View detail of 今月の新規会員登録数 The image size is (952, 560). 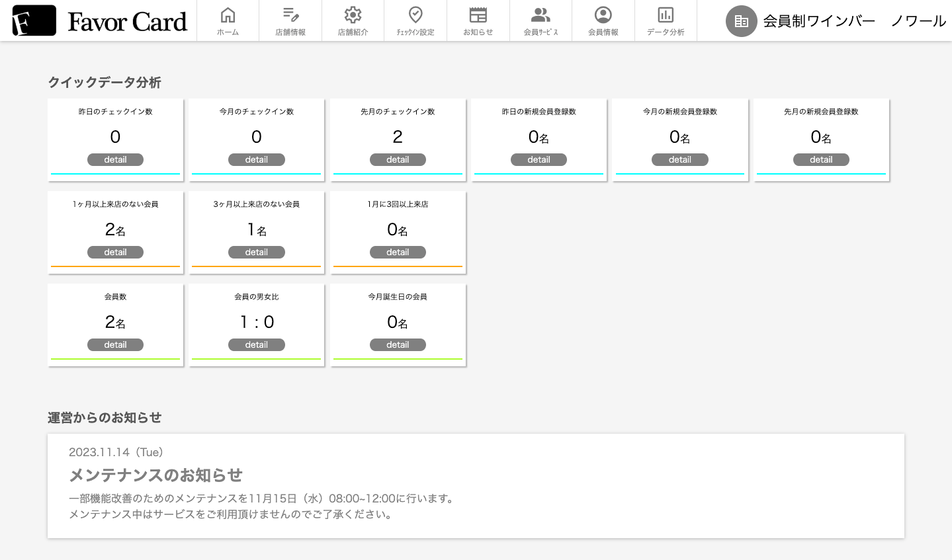pos(679,159)
